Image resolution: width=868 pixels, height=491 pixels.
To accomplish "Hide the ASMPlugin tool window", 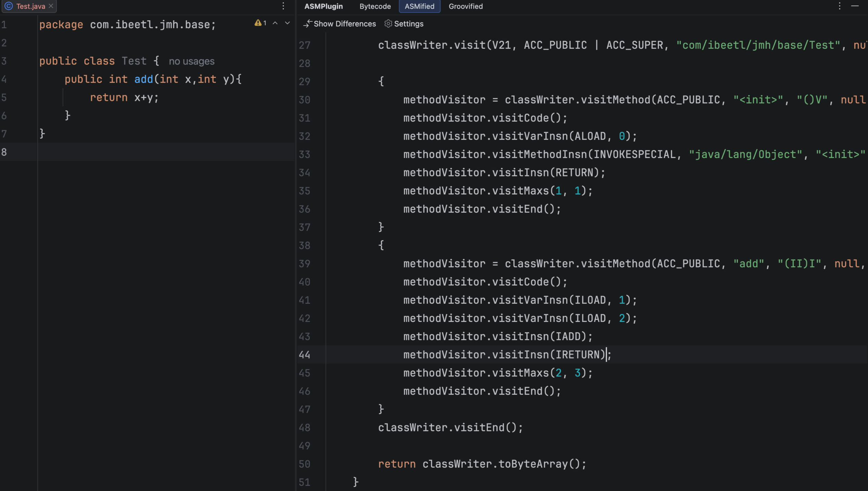I will 855,6.
